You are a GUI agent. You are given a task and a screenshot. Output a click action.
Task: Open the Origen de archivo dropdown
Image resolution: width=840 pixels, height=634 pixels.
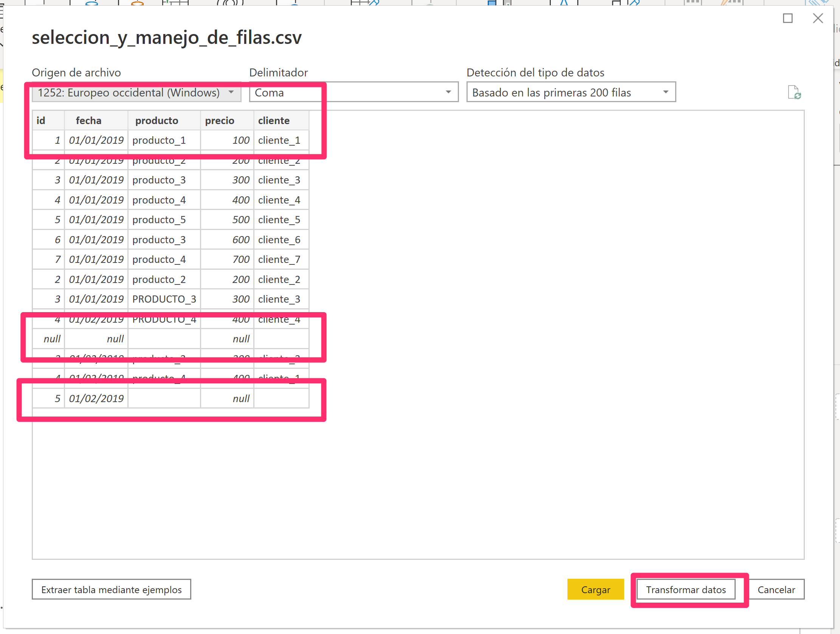136,92
